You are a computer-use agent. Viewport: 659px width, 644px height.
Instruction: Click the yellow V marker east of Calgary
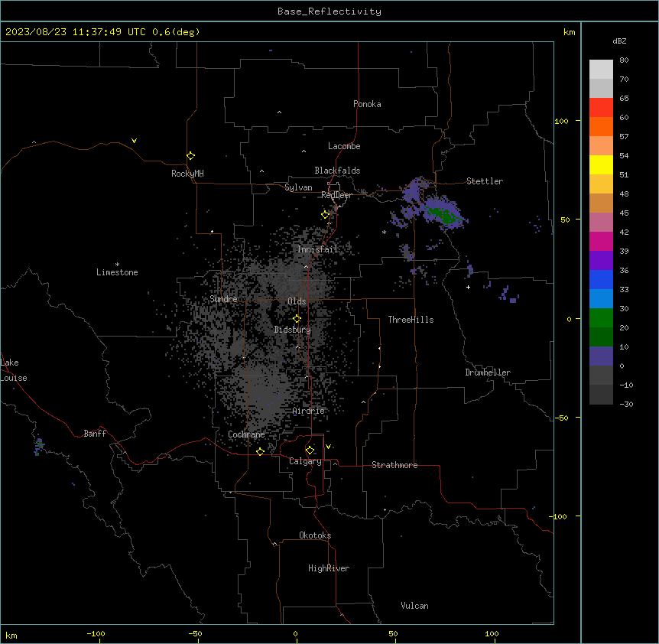(328, 447)
